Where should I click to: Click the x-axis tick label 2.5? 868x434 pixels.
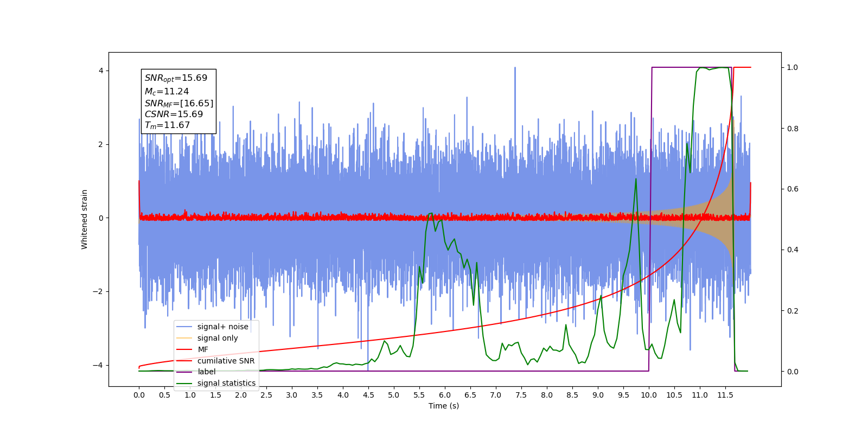(x=266, y=395)
